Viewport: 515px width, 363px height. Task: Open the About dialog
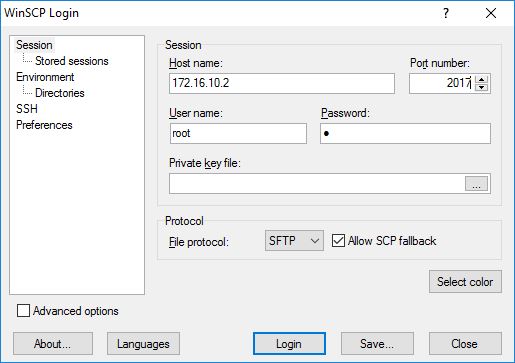[53, 343]
